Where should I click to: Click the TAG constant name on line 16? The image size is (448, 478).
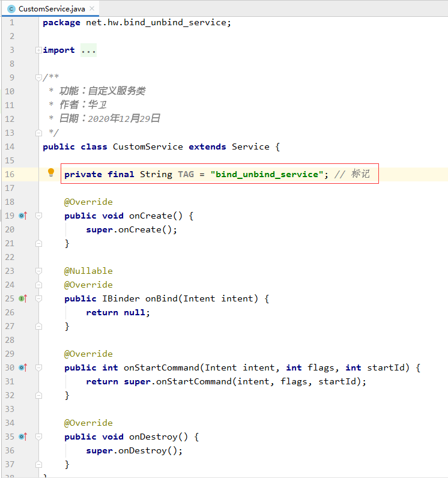tap(186, 174)
